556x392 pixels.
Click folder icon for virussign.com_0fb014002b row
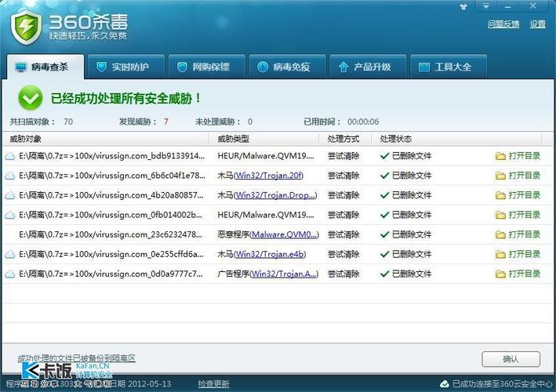coord(500,215)
